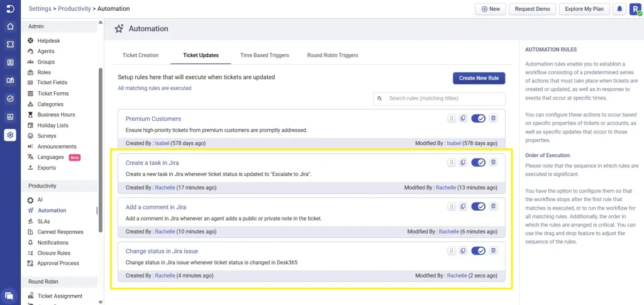Image resolution: width=644 pixels, height=305 pixels.
Task: Open the reports chart icon in rail
Action: (x=10, y=116)
